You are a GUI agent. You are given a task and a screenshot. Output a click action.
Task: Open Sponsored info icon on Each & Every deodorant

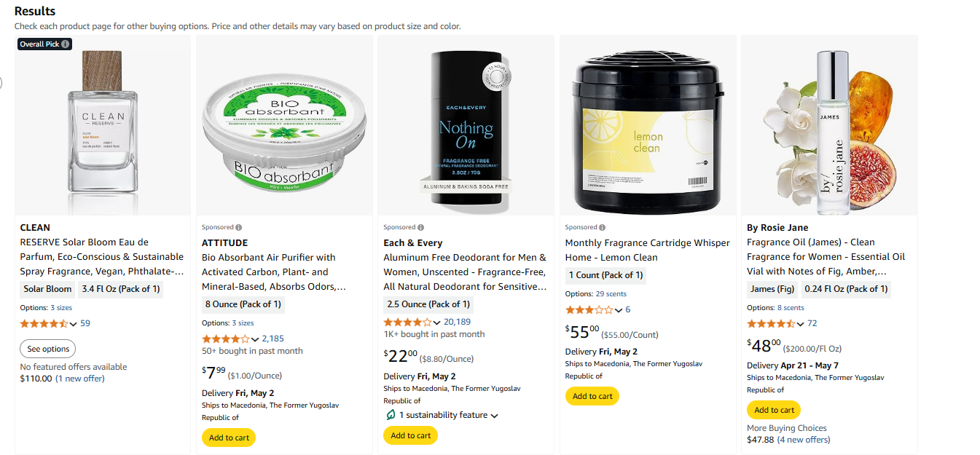[420, 227]
